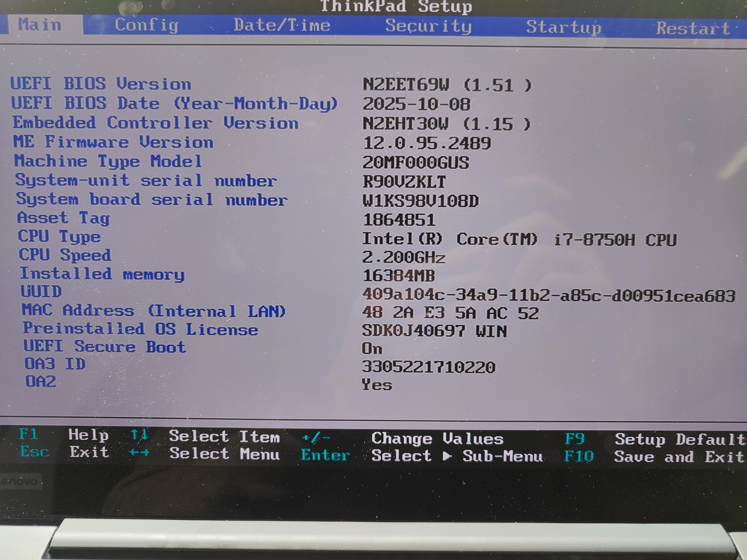Viewport: 747px width, 560px height.
Task: Open the Restart tab
Action: click(x=693, y=28)
